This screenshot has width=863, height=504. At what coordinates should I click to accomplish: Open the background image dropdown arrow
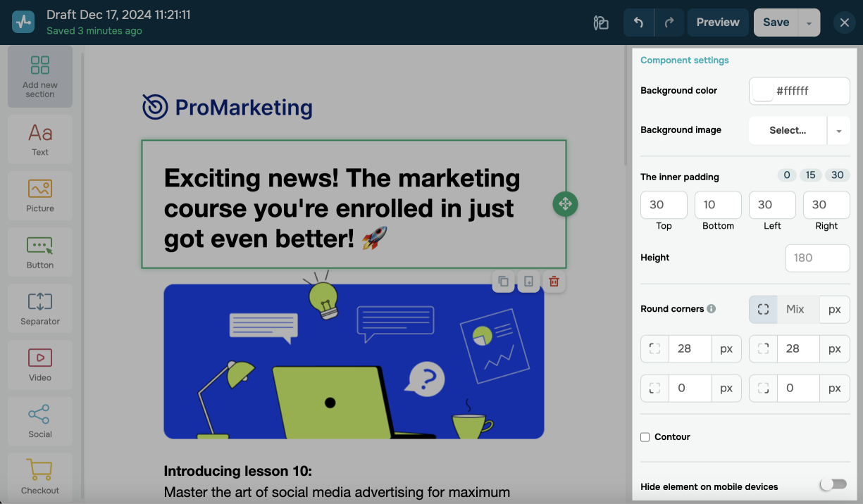(838, 131)
